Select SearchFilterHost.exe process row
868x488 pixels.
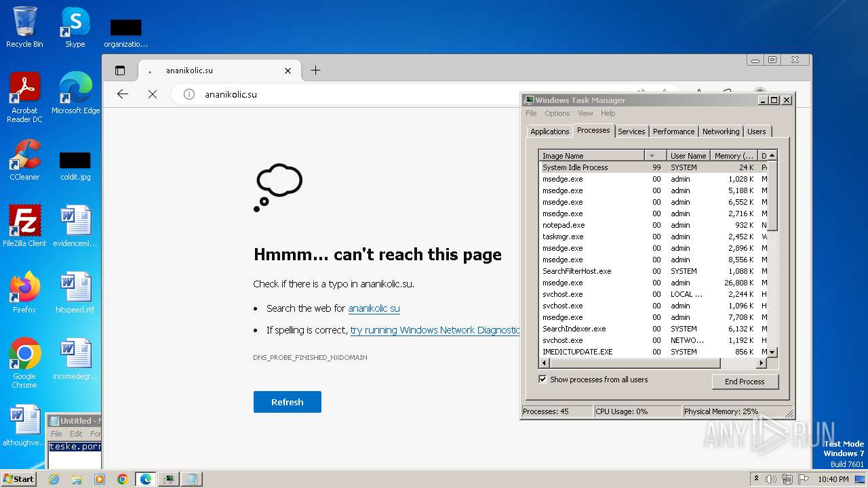[653, 271]
